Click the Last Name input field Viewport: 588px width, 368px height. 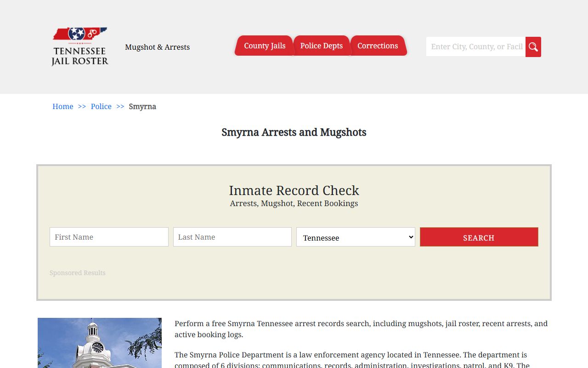pyautogui.click(x=232, y=237)
